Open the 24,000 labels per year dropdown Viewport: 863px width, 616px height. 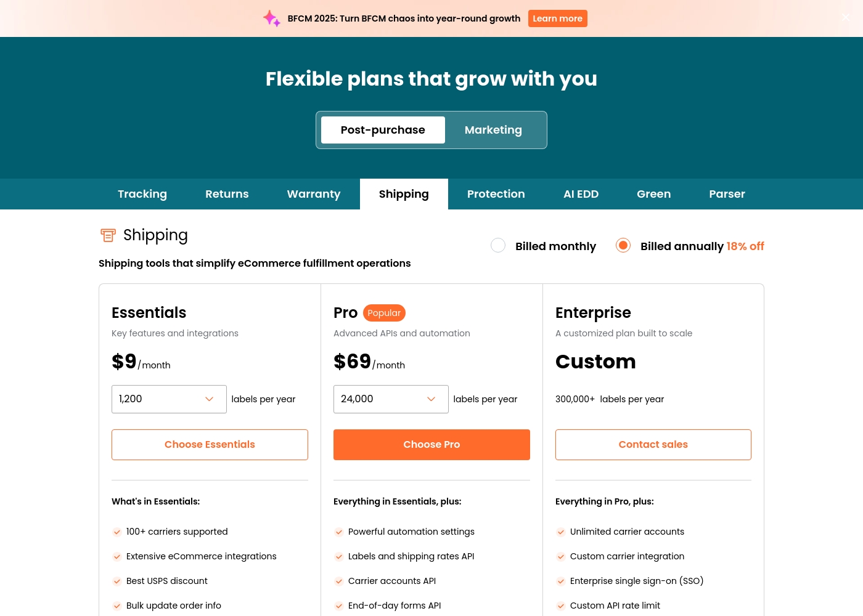391,399
